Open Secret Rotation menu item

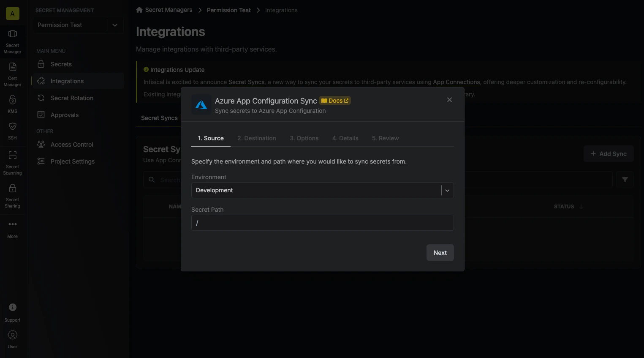(78, 98)
